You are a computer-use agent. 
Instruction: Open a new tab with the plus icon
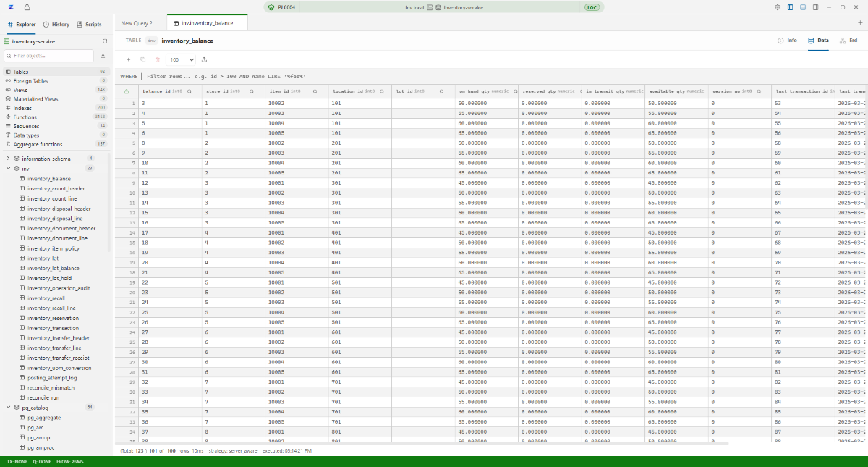click(x=860, y=23)
